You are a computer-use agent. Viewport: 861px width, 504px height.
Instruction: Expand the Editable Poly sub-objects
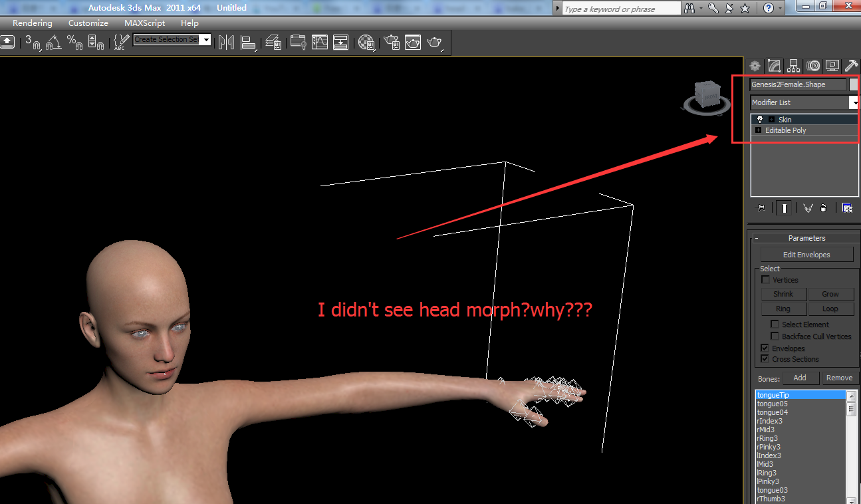tap(759, 130)
